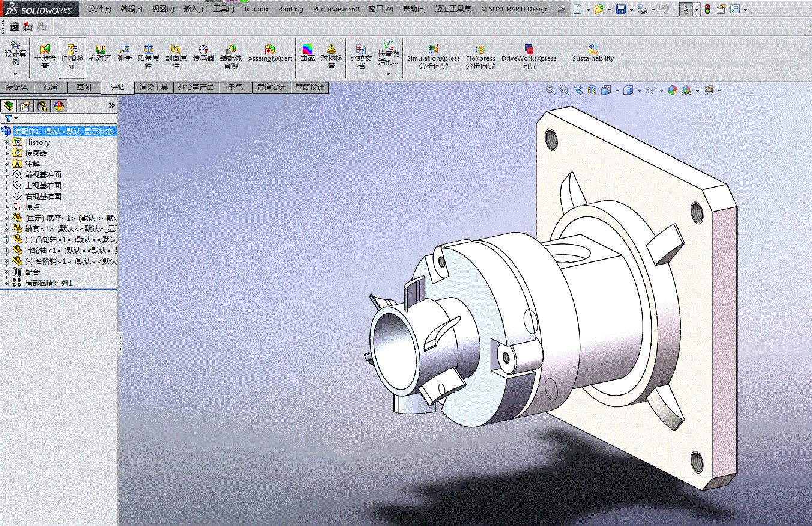Image resolution: width=812 pixels, height=526 pixels.
Task: Start the FloXpress analysis wizard
Action: coord(480,57)
